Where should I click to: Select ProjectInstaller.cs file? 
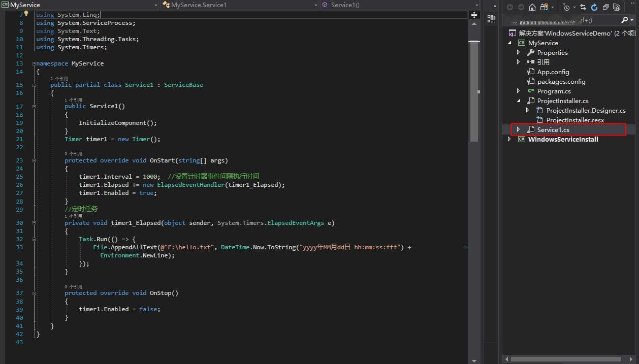tap(563, 101)
